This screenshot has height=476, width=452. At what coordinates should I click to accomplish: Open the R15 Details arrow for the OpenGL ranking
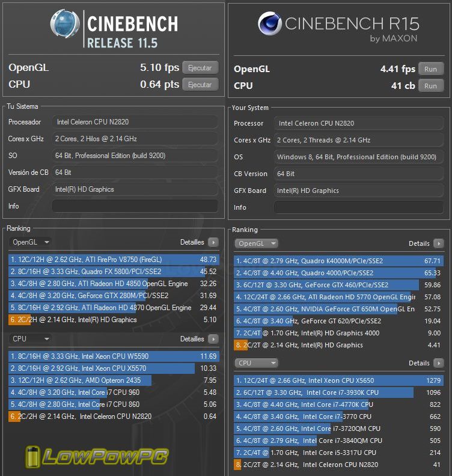point(439,243)
